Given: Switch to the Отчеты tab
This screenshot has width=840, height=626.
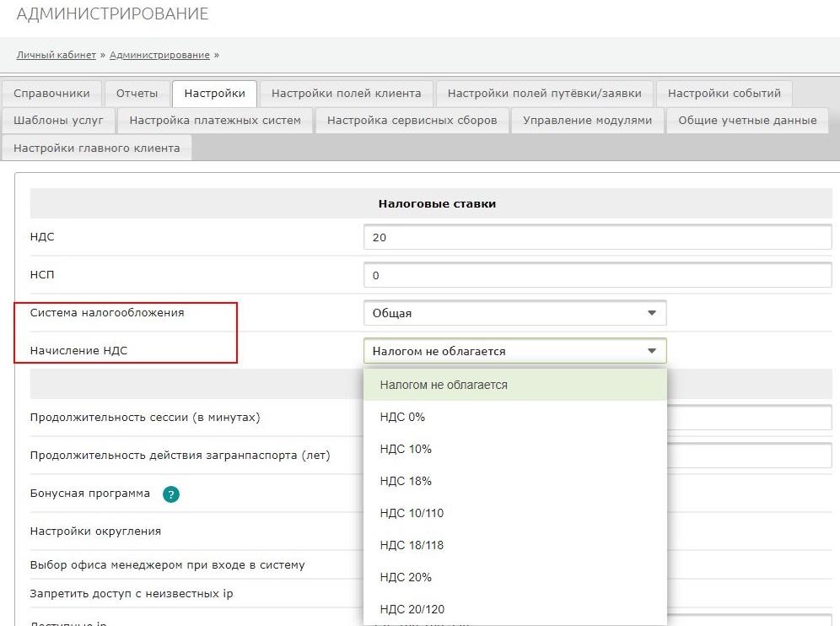Looking at the screenshot, I should [x=137, y=94].
